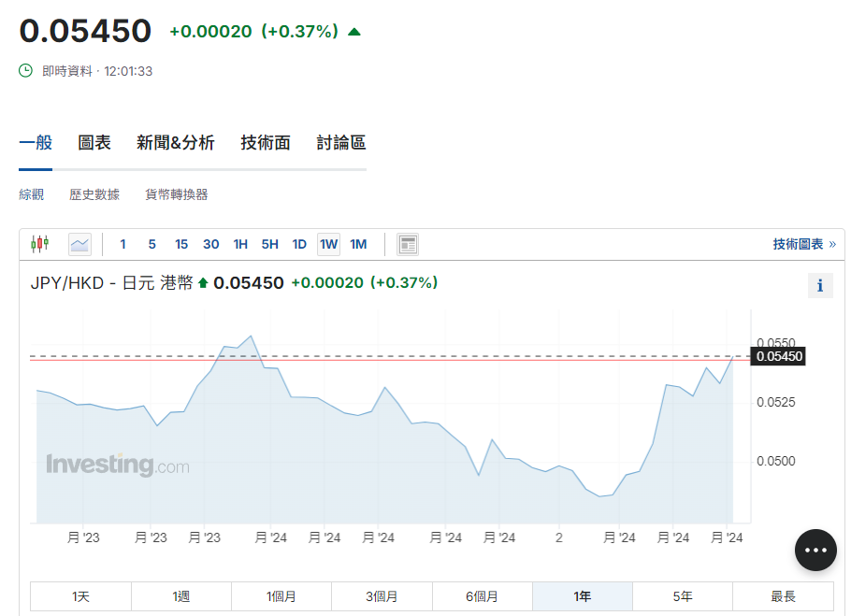Open the three-dot floating action button
This screenshot has height=616, width=851.
click(x=815, y=550)
